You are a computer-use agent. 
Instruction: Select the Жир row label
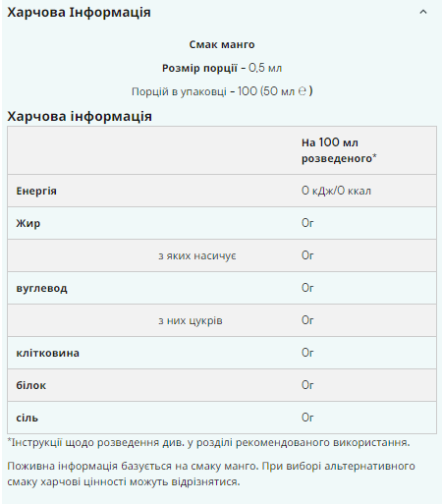coord(28,223)
